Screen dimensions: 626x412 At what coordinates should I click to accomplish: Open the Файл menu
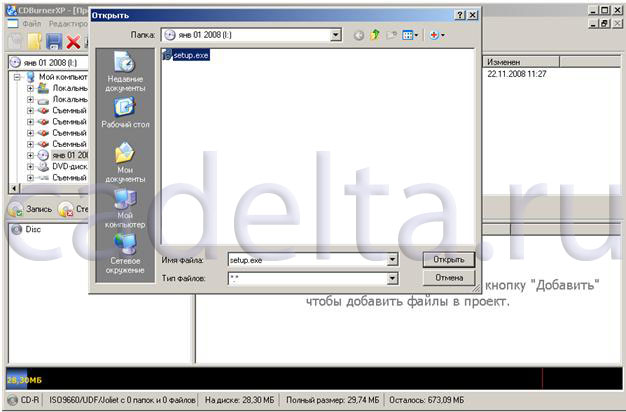click(x=31, y=22)
